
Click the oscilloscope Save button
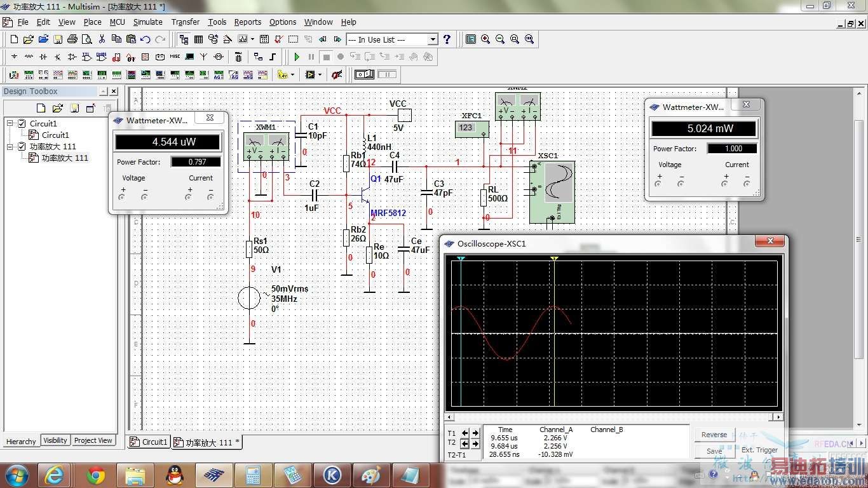tap(714, 451)
